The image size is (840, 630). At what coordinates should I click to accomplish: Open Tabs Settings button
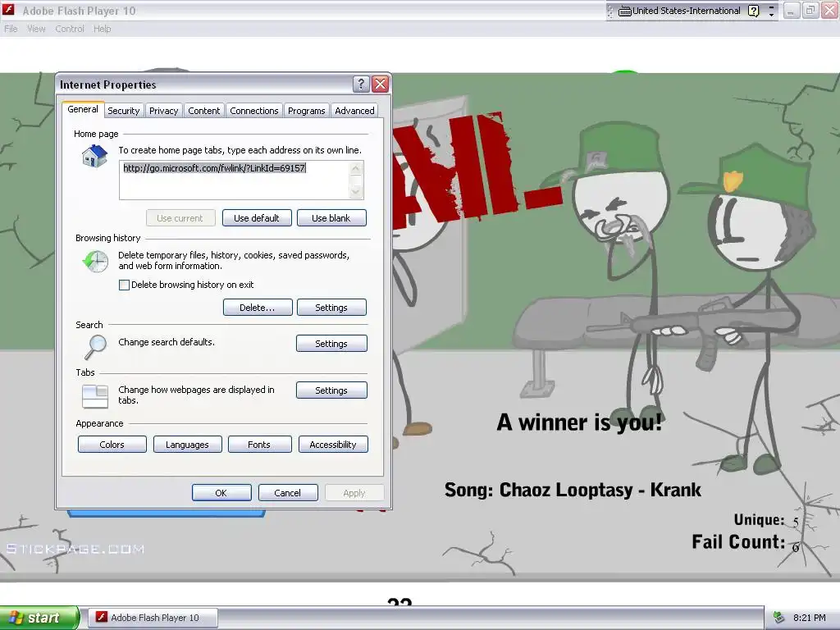click(331, 390)
